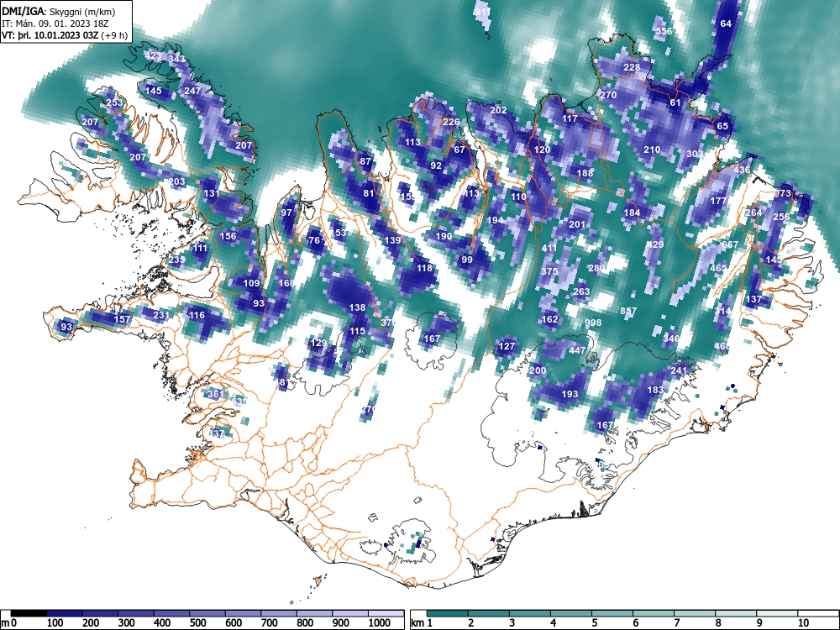Click the header line "DMI/IGA: Skyggni (m/km)"
This screenshot has height=630, width=840.
pyautogui.click(x=59, y=11)
